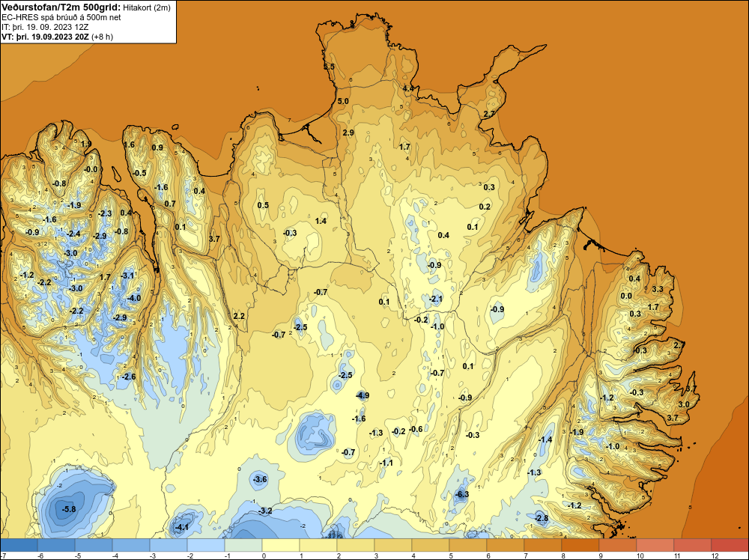The height and width of the screenshot is (560, 749).
Task: Click the 'VT: þri. 19.09.2023 20Z' line
Action: 44,37
